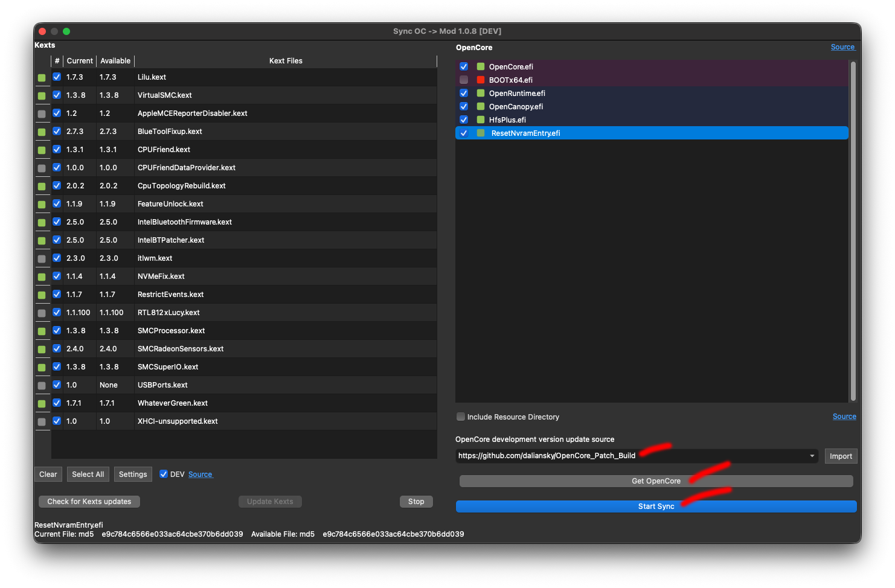Uncheck the WhateverGreen.kext checkbox

click(57, 403)
